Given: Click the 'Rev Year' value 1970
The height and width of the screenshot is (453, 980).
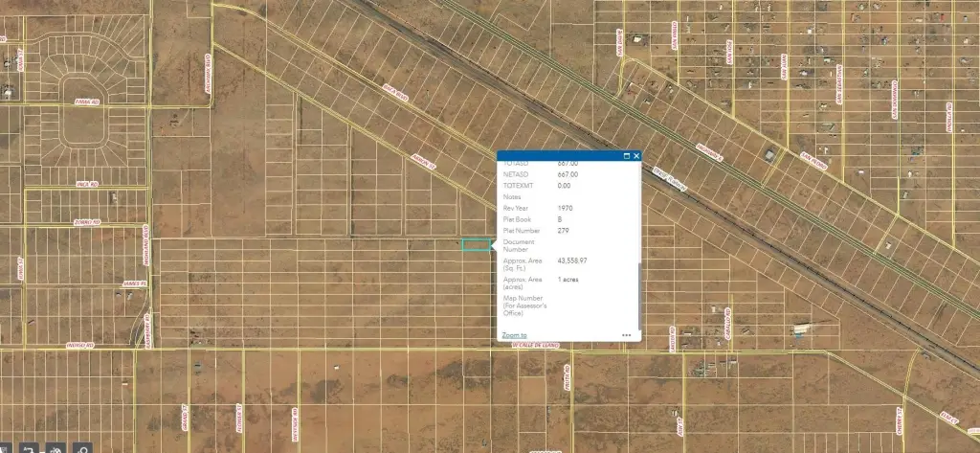Looking at the screenshot, I should click(x=565, y=207).
